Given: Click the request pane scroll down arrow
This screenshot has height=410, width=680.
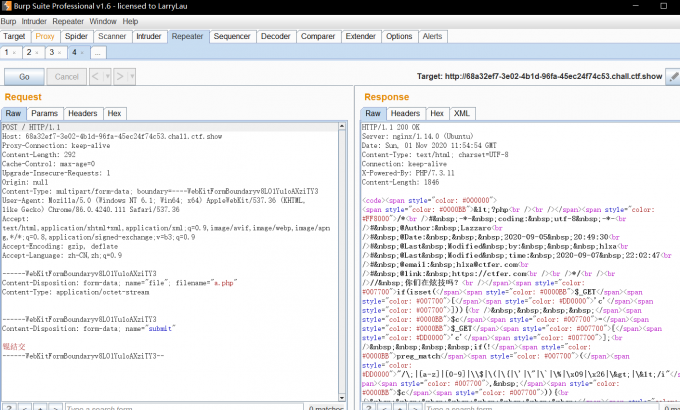Looking at the screenshot, I should (342, 397).
